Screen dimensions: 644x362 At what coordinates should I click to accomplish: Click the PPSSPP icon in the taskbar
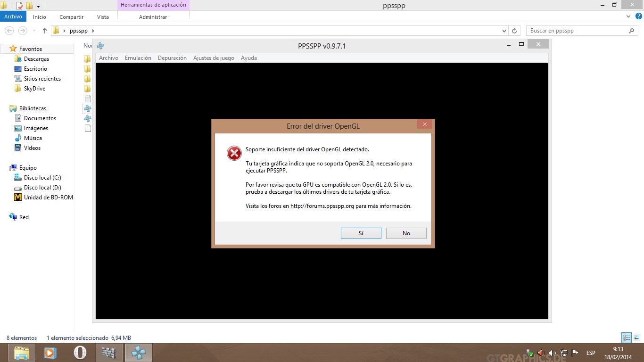point(138,353)
